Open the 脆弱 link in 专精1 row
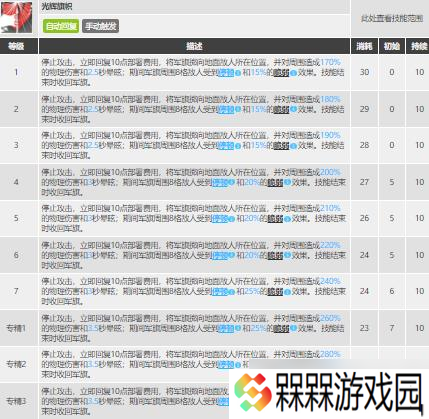The height and width of the screenshot is (419, 429). (281, 328)
